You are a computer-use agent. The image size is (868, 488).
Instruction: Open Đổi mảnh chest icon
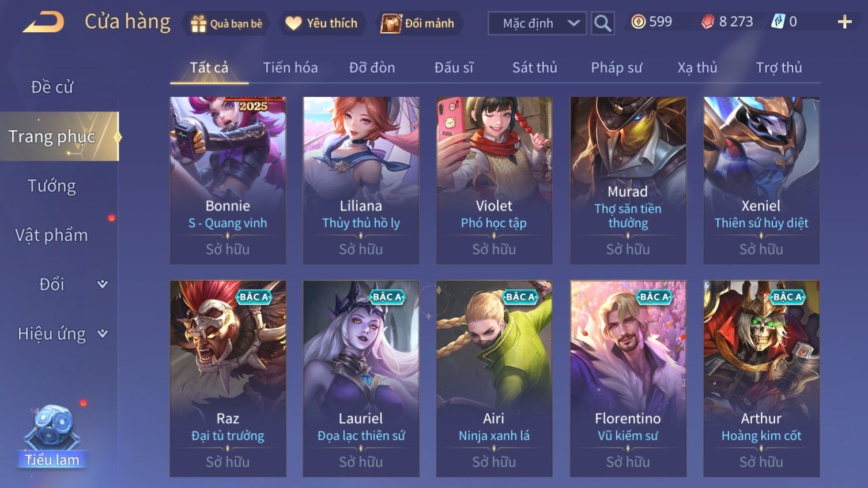click(x=391, y=23)
